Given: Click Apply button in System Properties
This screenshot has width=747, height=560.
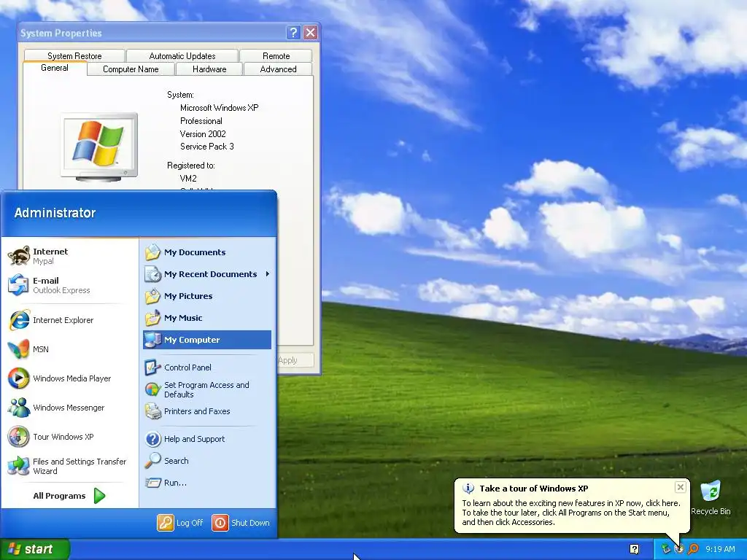Looking at the screenshot, I should pos(296,360).
